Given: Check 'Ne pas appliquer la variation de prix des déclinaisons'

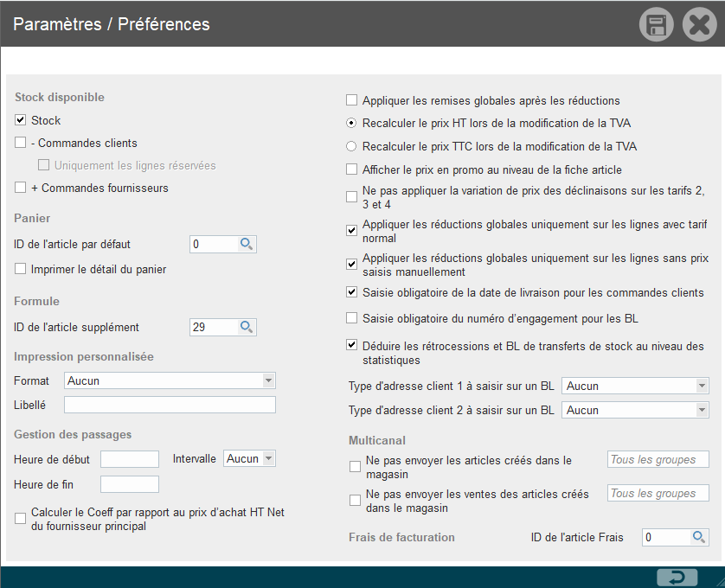Looking at the screenshot, I should point(352,197).
